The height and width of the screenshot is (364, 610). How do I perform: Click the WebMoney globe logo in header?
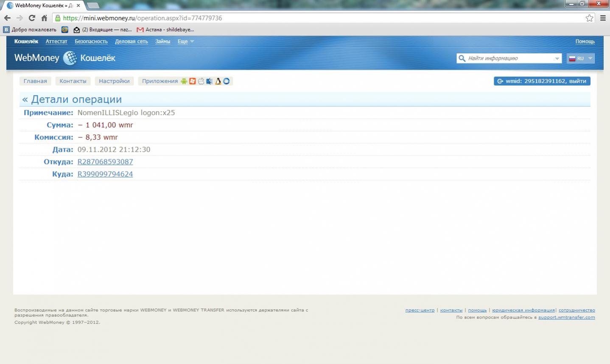pyautogui.click(x=70, y=58)
